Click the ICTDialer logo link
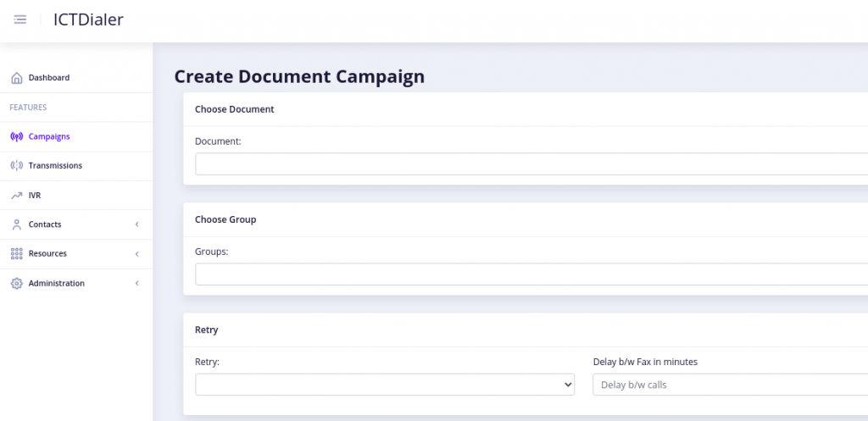 [88, 20]
